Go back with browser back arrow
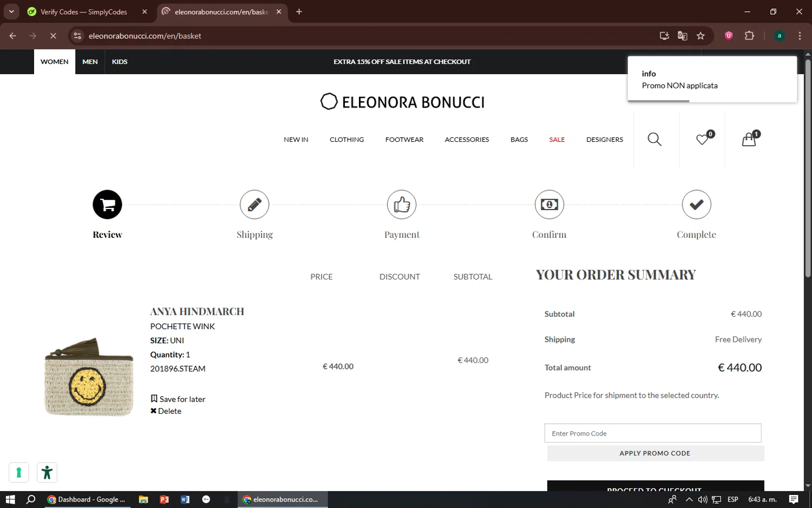 point(13,36)
